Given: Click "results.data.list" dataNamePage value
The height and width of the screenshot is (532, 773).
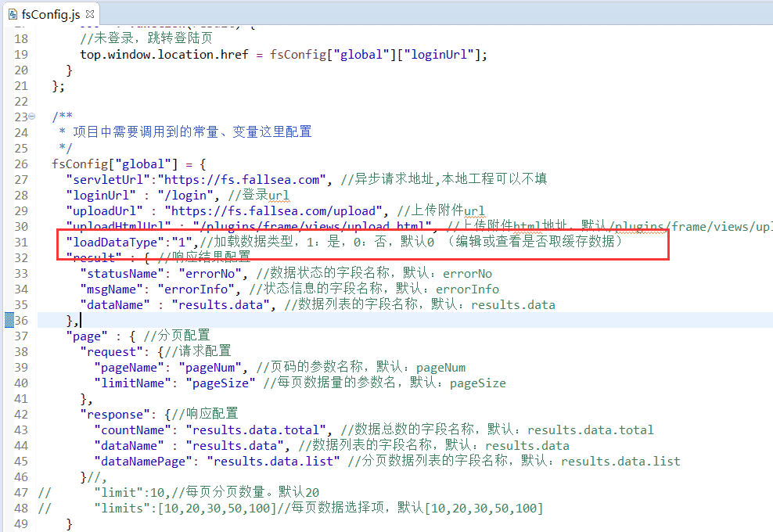Looking at the screenshot, I should (x=276, y=461).
